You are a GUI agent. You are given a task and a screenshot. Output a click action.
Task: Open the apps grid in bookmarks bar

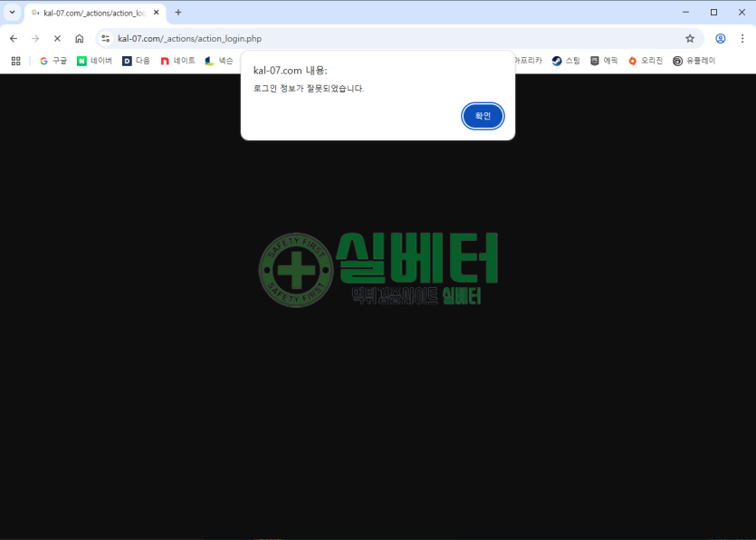tap(16, 61)
